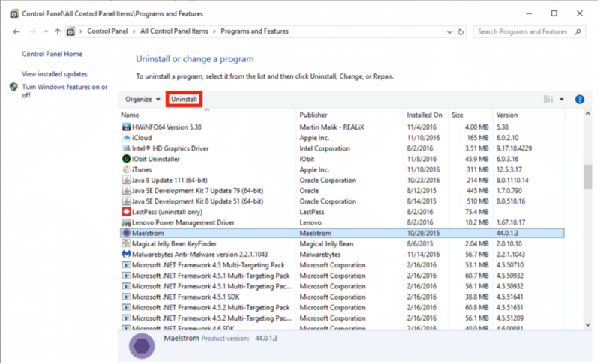Go up one level with up arrow

[58, 31]
